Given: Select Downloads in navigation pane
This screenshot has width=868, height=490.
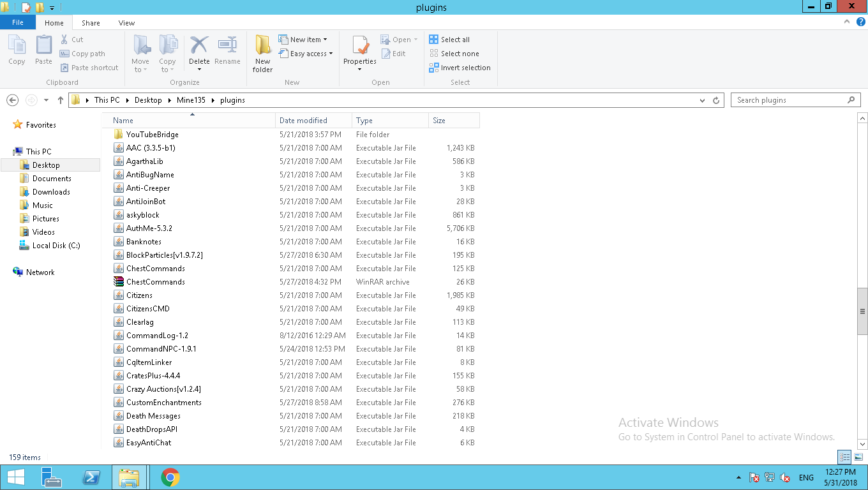Looking at the screenshot, I should coord(51,192).
